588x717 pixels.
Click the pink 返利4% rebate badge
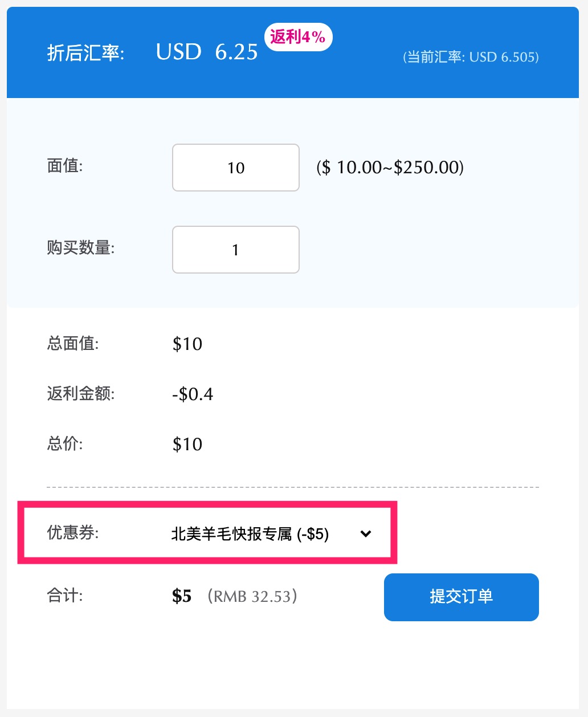(x=299, y=36)
